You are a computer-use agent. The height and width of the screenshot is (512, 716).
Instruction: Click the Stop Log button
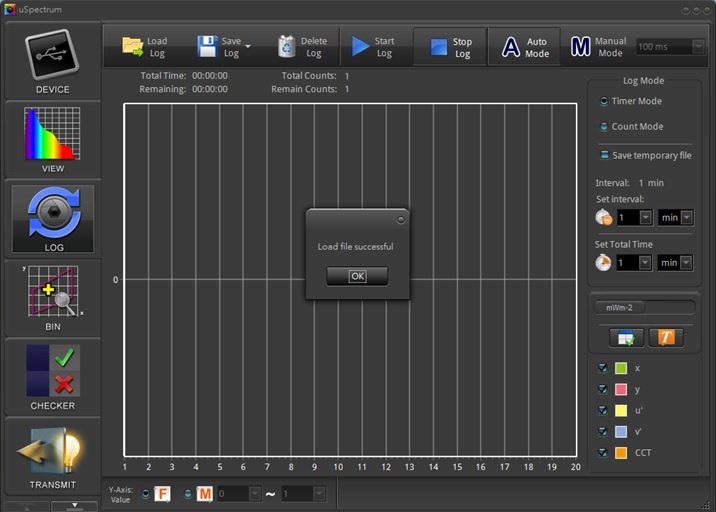point(450,47)
